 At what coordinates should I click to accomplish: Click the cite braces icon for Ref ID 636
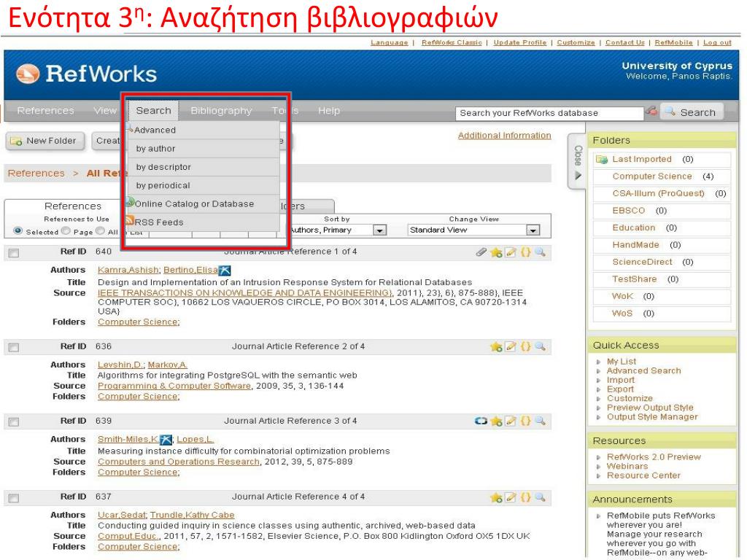pos(525,346)
